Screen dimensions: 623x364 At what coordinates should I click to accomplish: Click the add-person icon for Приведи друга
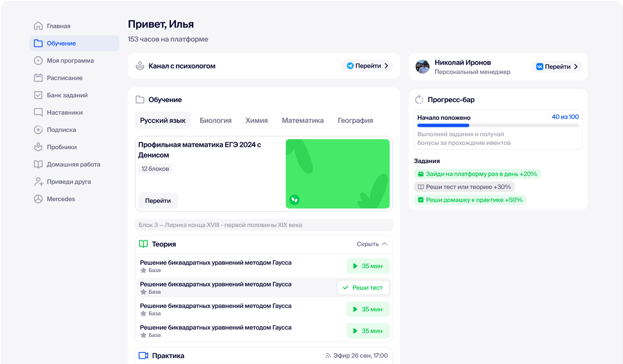tap(39, 182)
